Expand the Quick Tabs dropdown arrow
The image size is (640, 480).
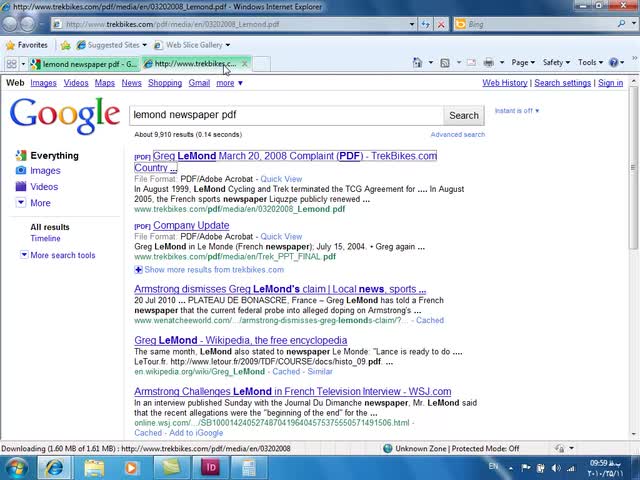(23, 64)
